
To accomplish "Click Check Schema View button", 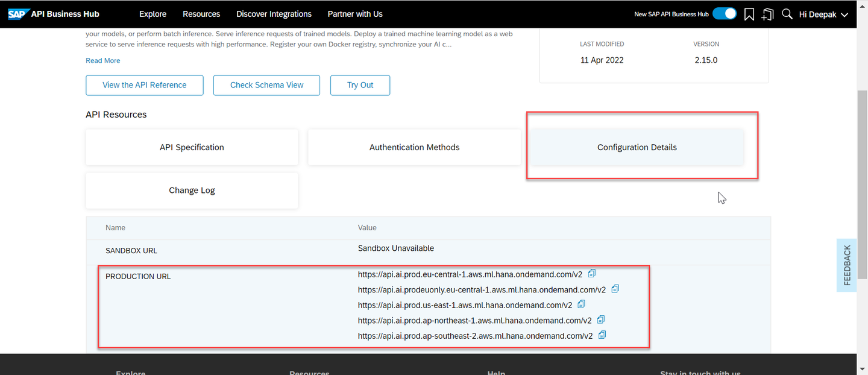I will pyautogui.click(x=266, y=85).
